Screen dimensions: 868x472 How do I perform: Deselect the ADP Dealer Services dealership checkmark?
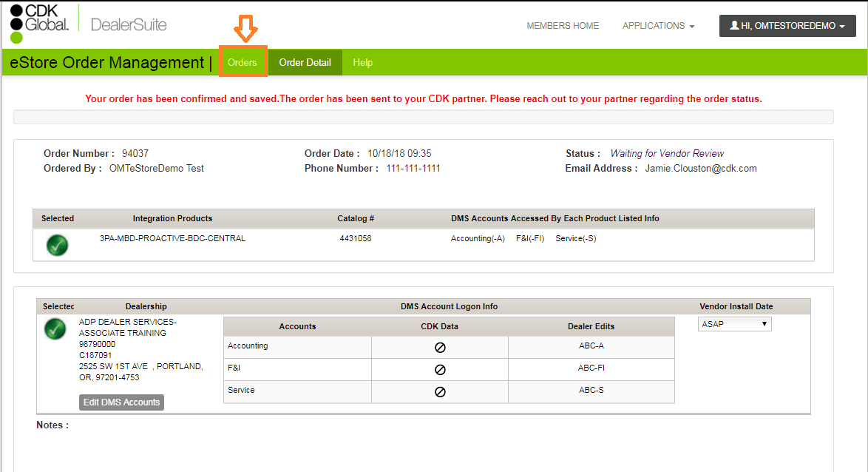pos(55,328)
